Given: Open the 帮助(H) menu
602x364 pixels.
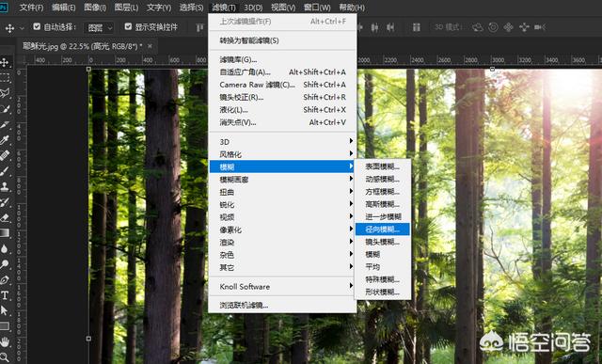Looking at the screenshot, I should click(x=352, y=8).
